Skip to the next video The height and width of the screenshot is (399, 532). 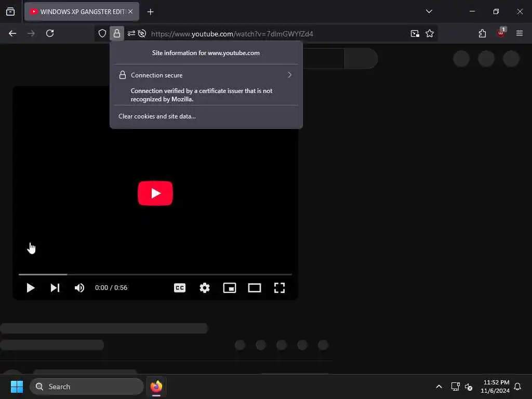point(55,288)
